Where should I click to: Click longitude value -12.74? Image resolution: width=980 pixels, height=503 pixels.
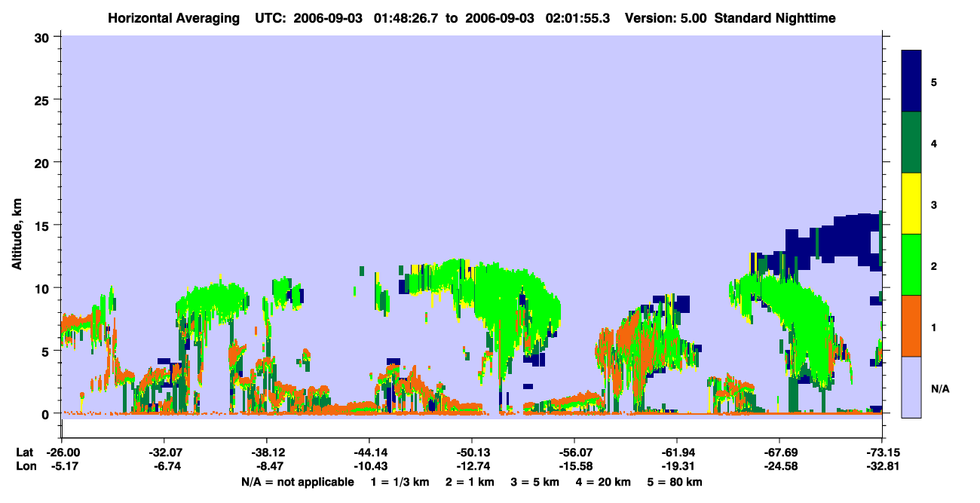pos(472,466)
